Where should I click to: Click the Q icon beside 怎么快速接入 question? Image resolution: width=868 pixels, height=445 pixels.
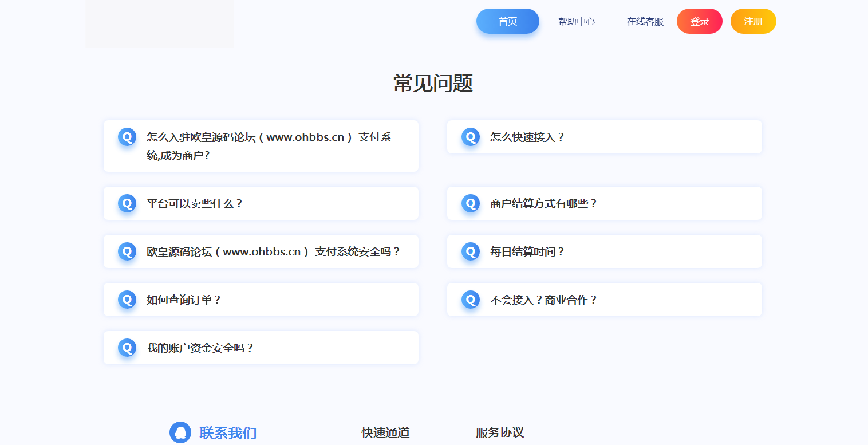click(x=470, y=137)
